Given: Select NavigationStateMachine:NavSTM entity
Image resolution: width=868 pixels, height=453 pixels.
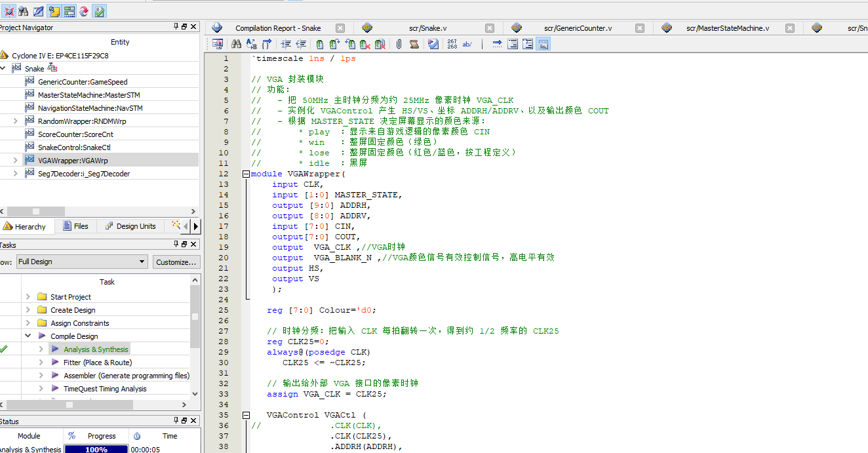Looking at the screenshot, I should [x=90, y=108].
